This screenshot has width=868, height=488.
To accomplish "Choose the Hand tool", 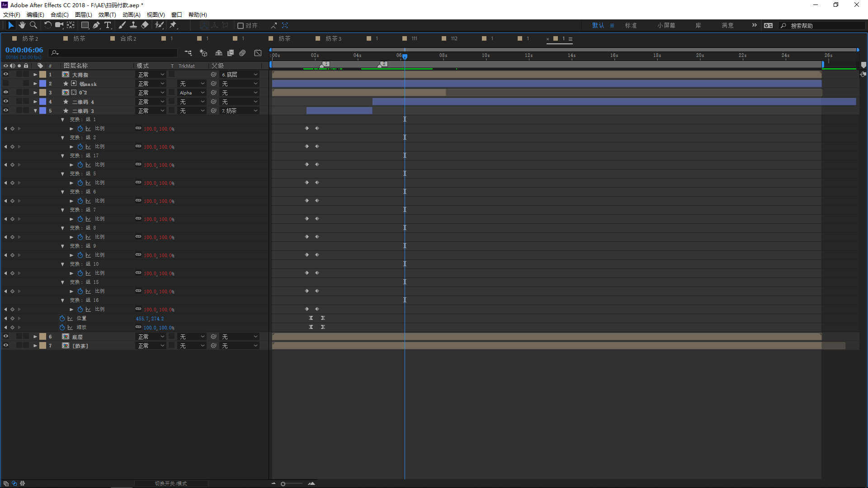I will pyautogui.click(x=22, y=25).
